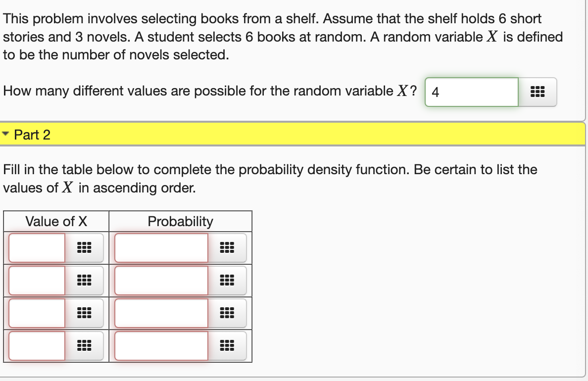Open the keypad in the last Probability row
Image resolution: width=588 pixels, height=381 pixels.
pyautogui.click(x=228, y=346)
